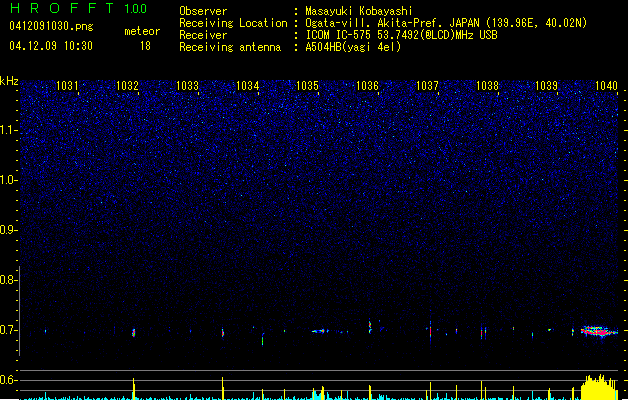Click the meteor echo at 1032 in spectrogram
The width and height of the screenshot is (629, 400).
click(x=134, y=332)
